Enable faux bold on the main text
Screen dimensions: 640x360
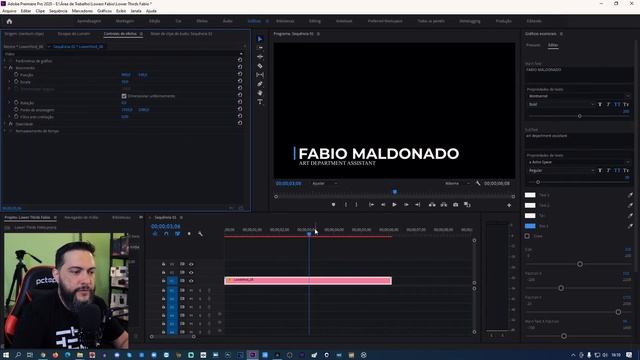600,104
